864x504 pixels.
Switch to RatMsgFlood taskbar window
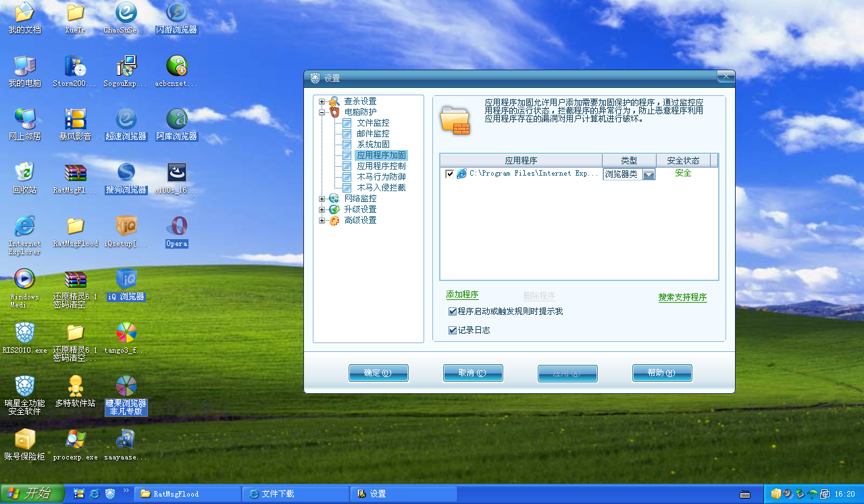point(188,494)
